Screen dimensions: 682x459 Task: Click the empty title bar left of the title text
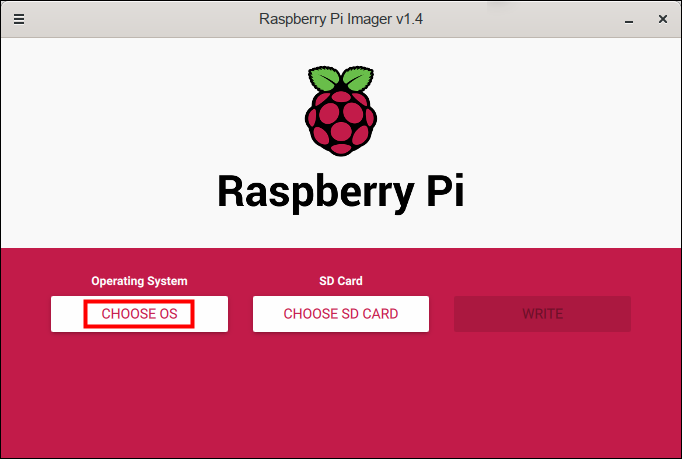tap(140, 19)
